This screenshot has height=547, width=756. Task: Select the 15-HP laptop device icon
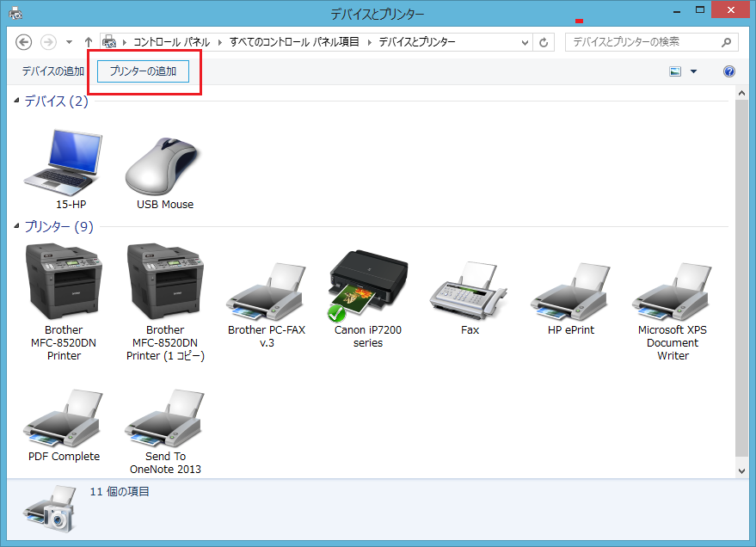63,163
